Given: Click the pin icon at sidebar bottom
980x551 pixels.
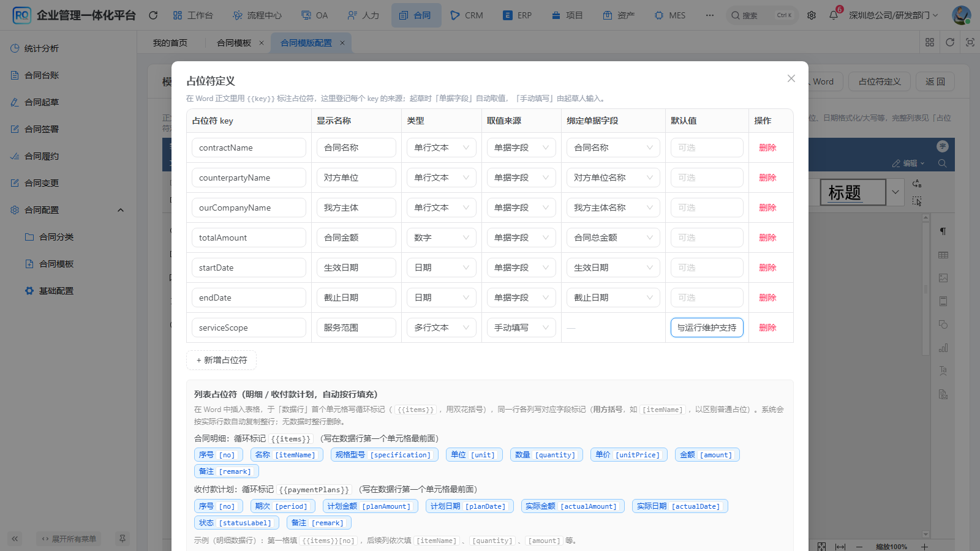Looking at the screenshot, I should click(x=123, y=539).
